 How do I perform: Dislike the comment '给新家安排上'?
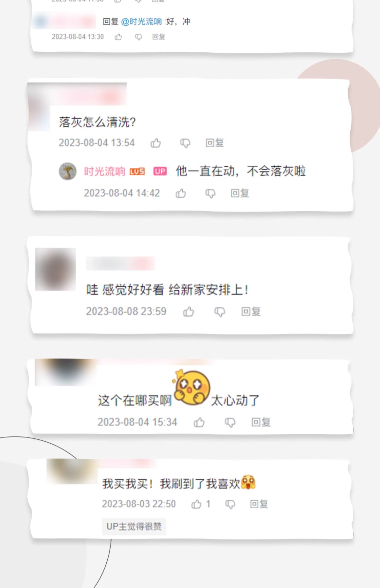point(220,312)
